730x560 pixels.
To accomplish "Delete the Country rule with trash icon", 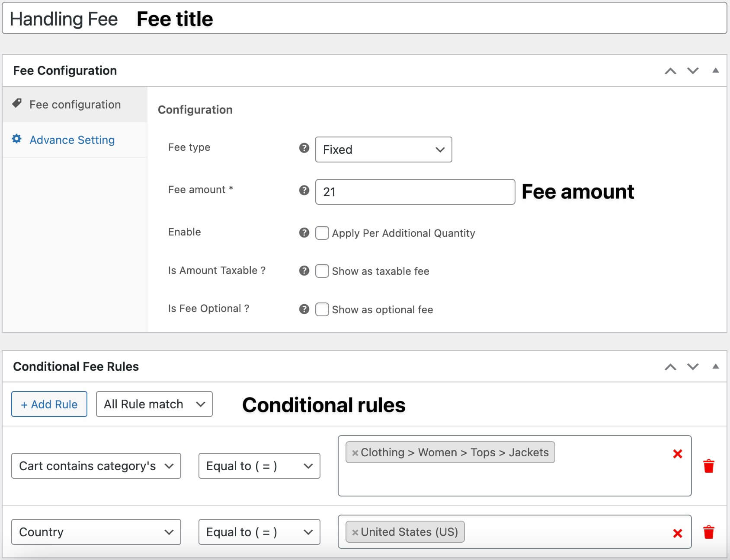I will [709, 532].
